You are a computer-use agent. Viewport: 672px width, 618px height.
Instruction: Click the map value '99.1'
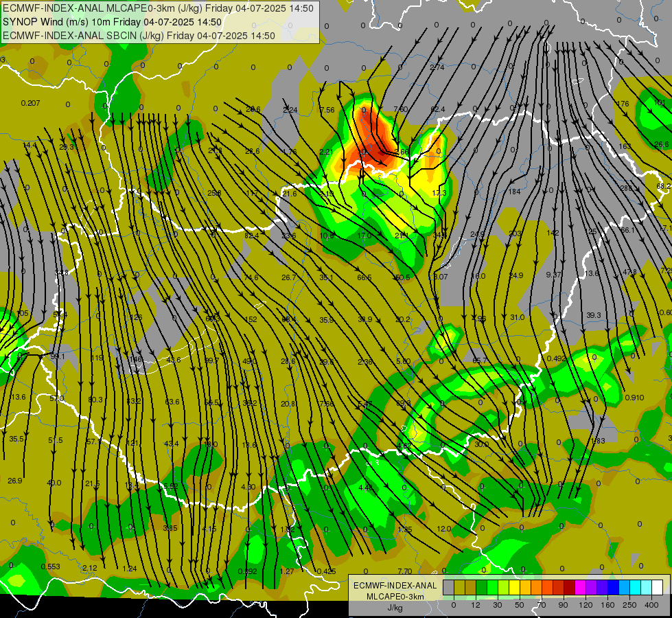tap(58, 356)
